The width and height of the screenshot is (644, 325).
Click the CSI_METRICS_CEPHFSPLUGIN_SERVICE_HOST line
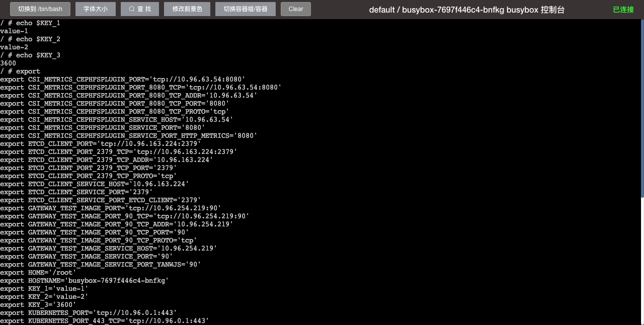(x=117, y=120)
